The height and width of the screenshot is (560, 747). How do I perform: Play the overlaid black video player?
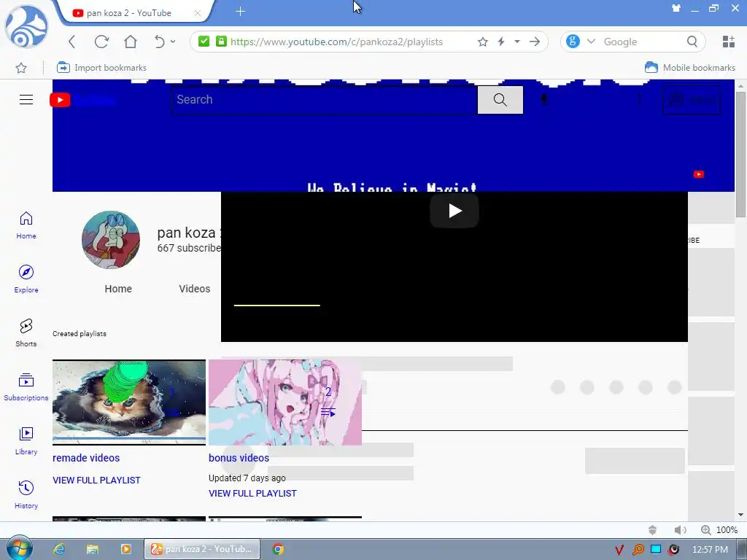pos(454,211)
